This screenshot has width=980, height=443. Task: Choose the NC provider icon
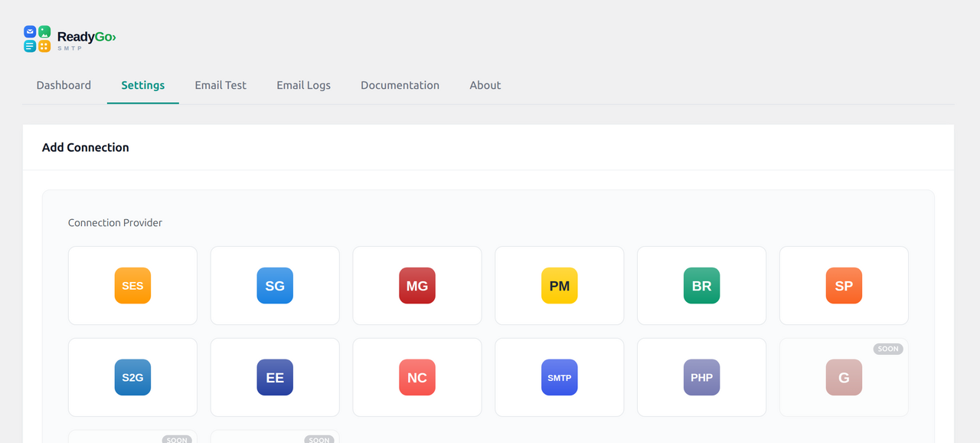tap(417, 377)
